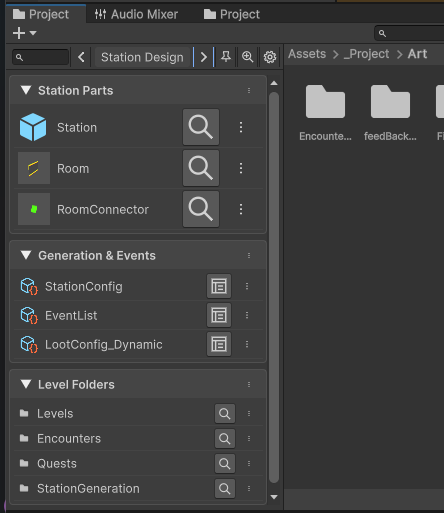Image resolution: width=444 pixels, height=513 pixels.
Task: Click the Station Design collection name
Action: [x=142, y=57]
